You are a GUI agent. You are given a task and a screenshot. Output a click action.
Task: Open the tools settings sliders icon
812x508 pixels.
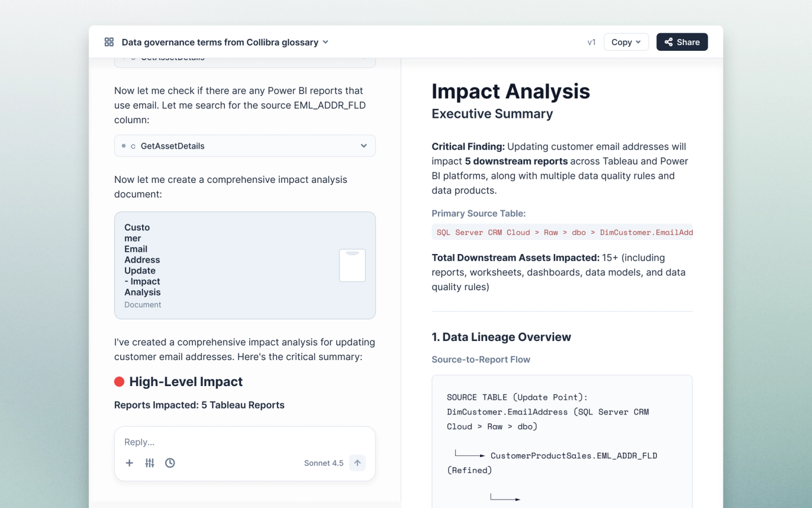coord(149,463)
